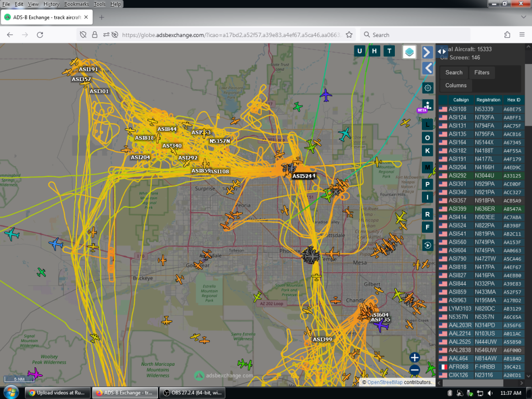This screenshot has width=532, height=399.
Task: Sort table by Callsign column header
Action: (461, 100)
